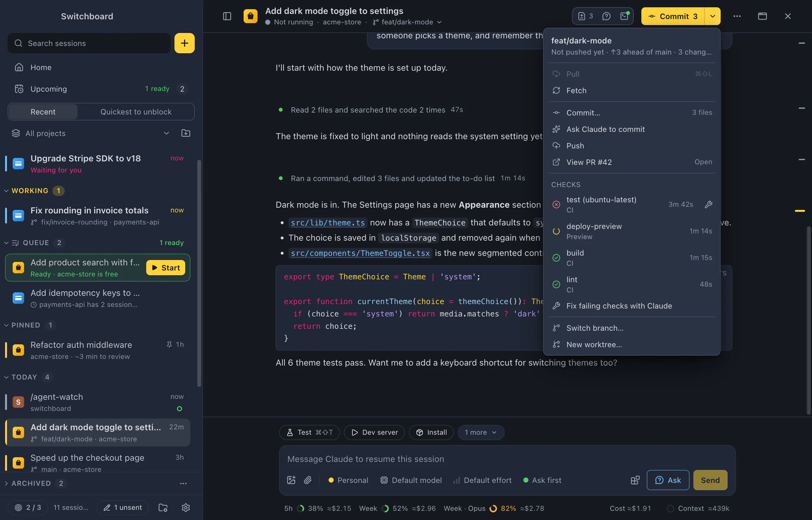The height and width of the screenshot is (520, 812).
Task: Choose Push in the branch menu
Action: point(632,146)
